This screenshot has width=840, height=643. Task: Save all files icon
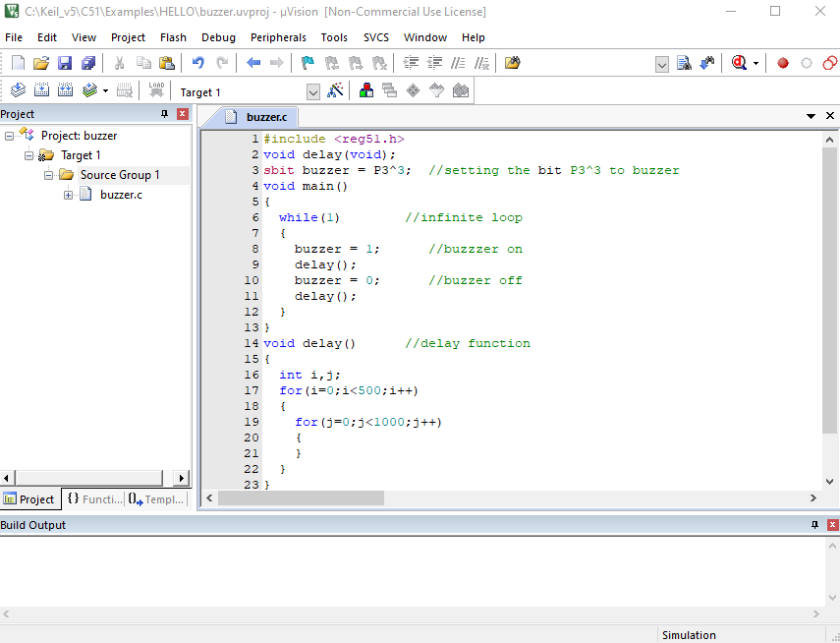[x=88, y=63]
